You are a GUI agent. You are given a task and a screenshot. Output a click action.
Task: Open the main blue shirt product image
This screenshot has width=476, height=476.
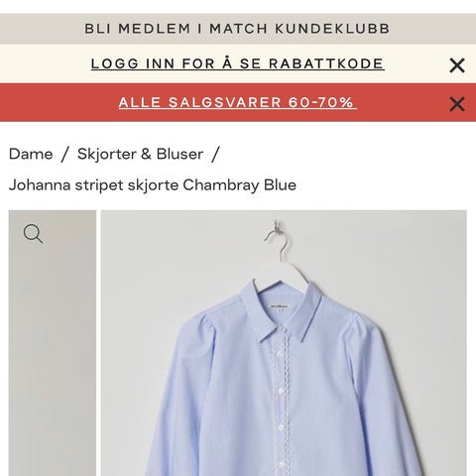[x=284, y=343]
